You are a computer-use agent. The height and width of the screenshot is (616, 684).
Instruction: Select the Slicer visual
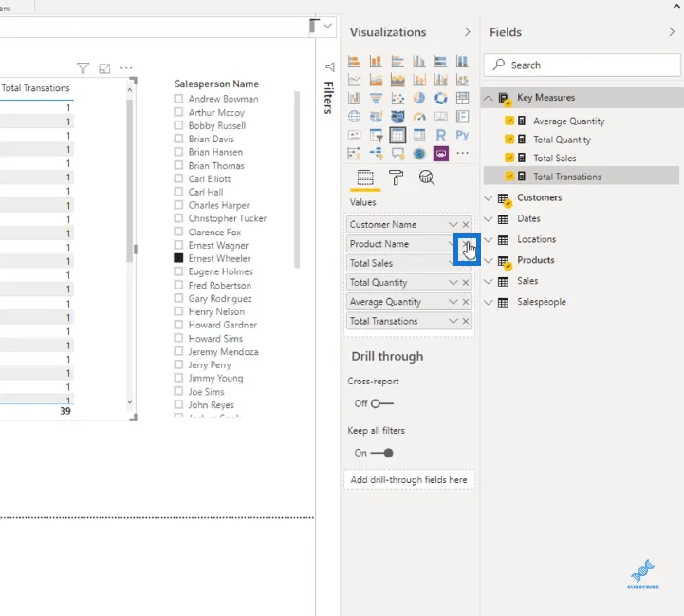pos(376,136)
